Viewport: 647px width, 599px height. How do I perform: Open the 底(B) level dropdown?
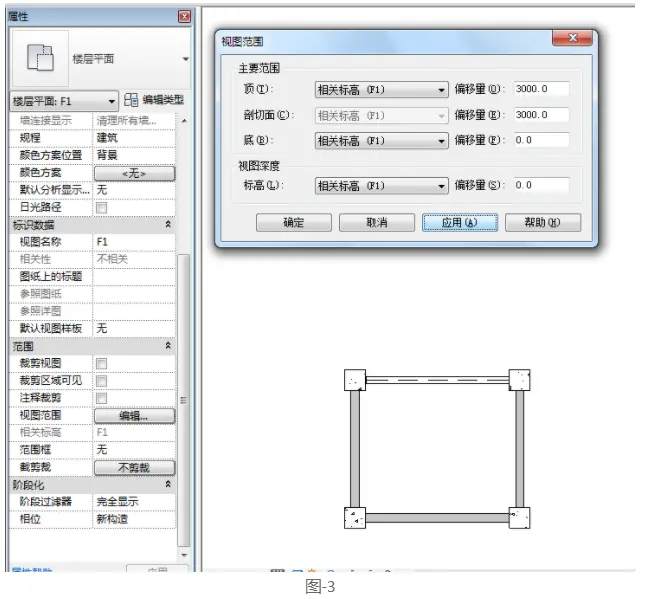point(381,141)
